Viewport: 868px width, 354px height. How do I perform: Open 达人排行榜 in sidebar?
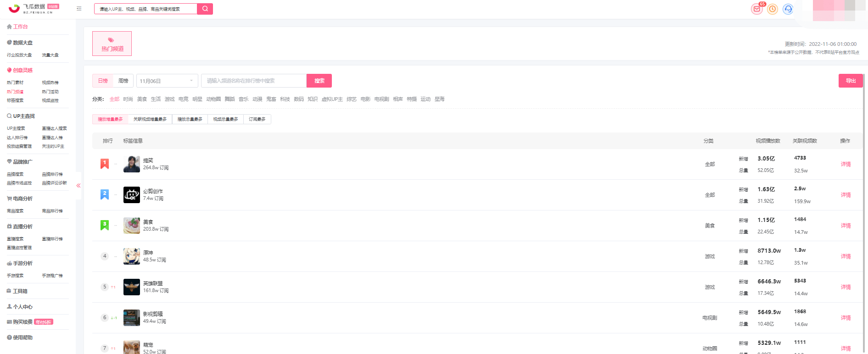(x=17, y=138)
